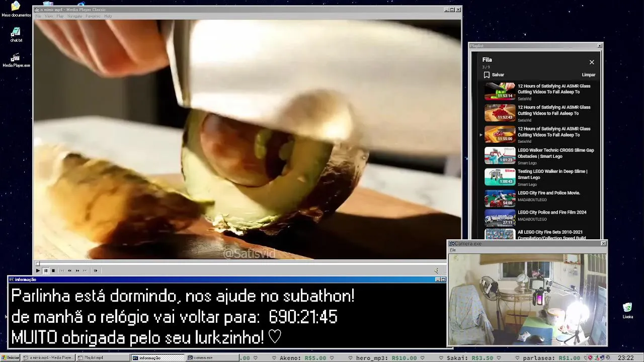Click the seek bar handle of the video
644x362 pixels.
coord(37,263)
